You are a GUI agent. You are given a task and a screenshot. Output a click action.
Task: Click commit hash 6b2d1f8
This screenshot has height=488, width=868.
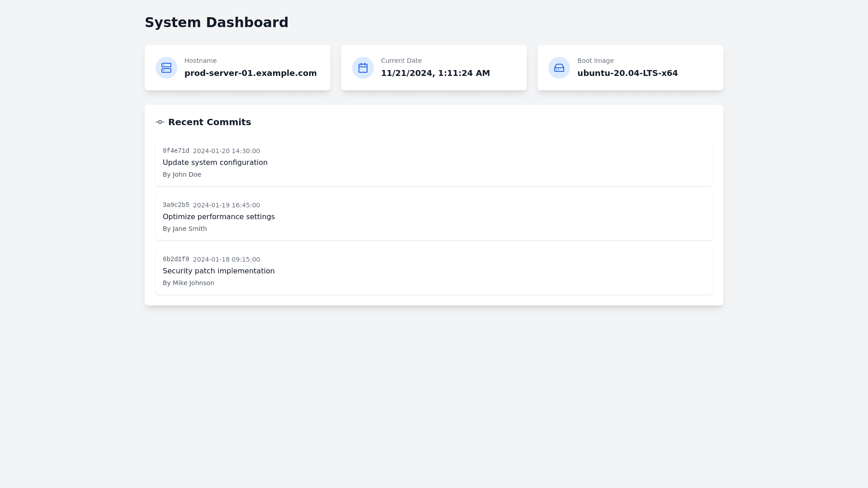(176, 259)
